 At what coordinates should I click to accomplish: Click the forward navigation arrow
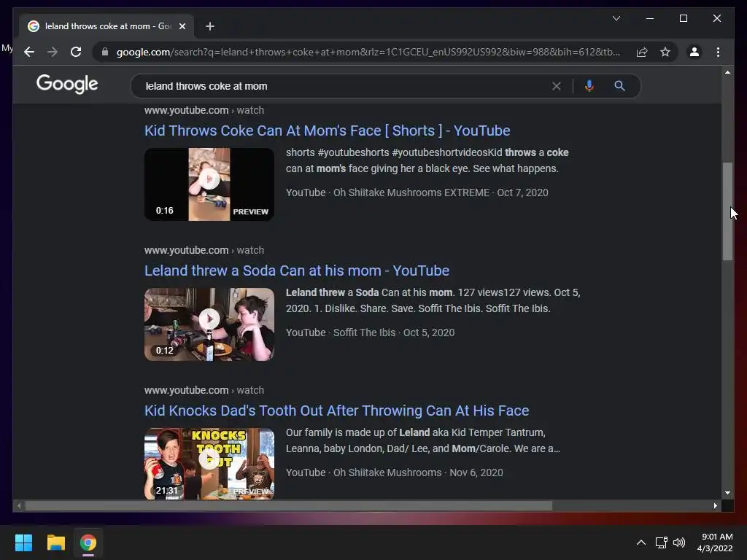(53, 52)
